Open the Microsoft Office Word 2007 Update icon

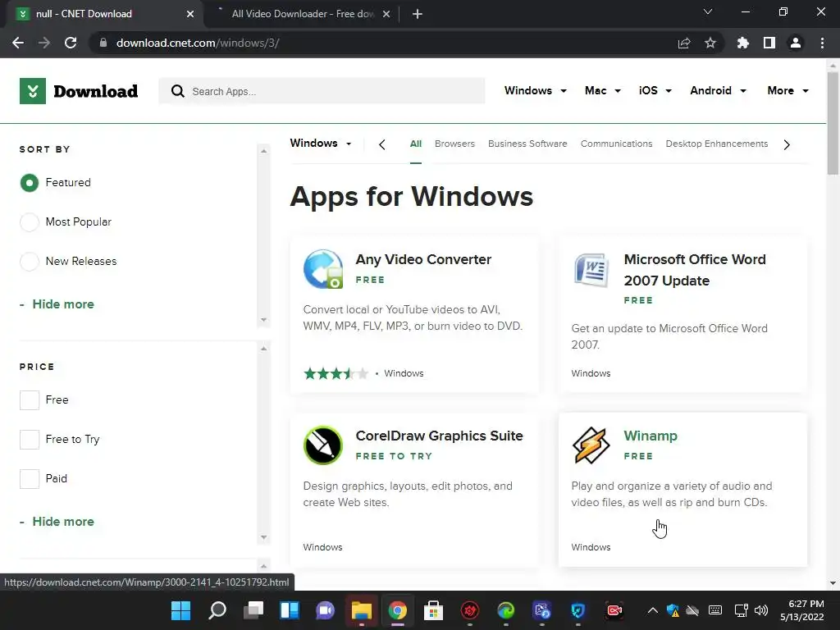pyautogui.click(x=591, y=269)
